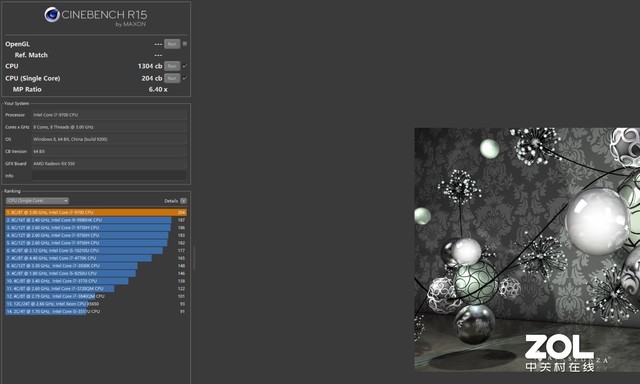Select ranking row 13 Intel Xeon CPU X5650
This screenshot has width=640, height=384.
tap(96, 304)
